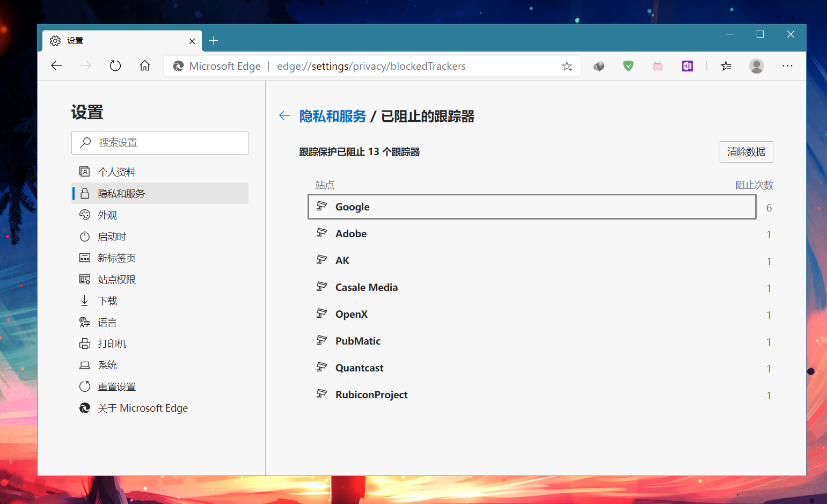Maximize the Edge window
This screenshot has height=504, width=827.
coord(760,34)
